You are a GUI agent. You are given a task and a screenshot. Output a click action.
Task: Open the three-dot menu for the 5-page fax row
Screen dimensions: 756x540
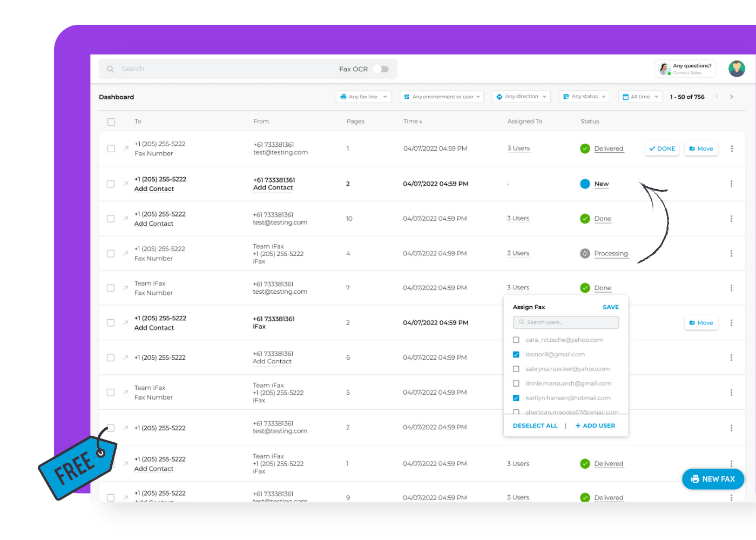tap(732, 392)
